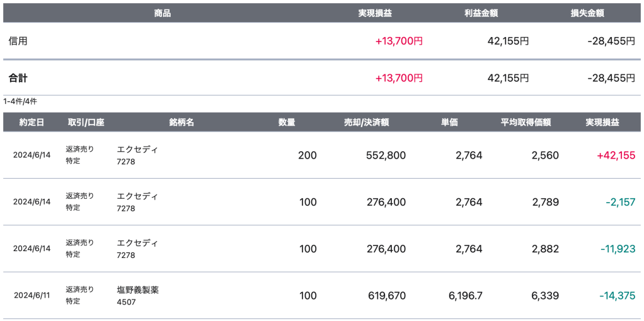This screenshot has width=644, height=321.
Task: Sort by the 売却/決済額 column header
Action: click(366, 122)
